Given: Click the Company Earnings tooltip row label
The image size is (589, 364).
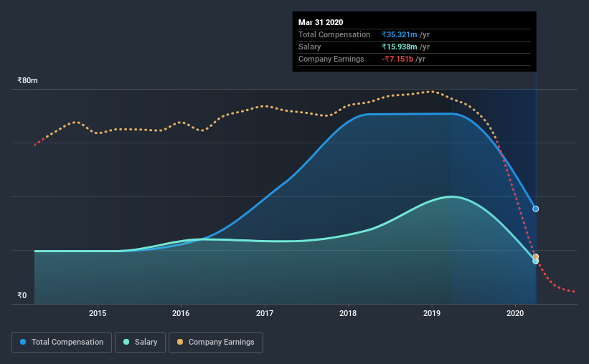Looking at the screenshot, I should [331, 59].
